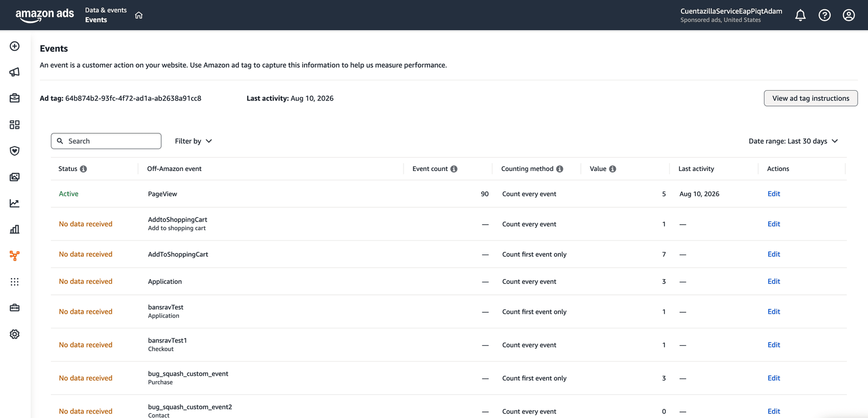This screenshot has height=418, width=868.
Task: Click the create plus icon in sidebar
Action: pyautogui.click(x=15, y=46)
